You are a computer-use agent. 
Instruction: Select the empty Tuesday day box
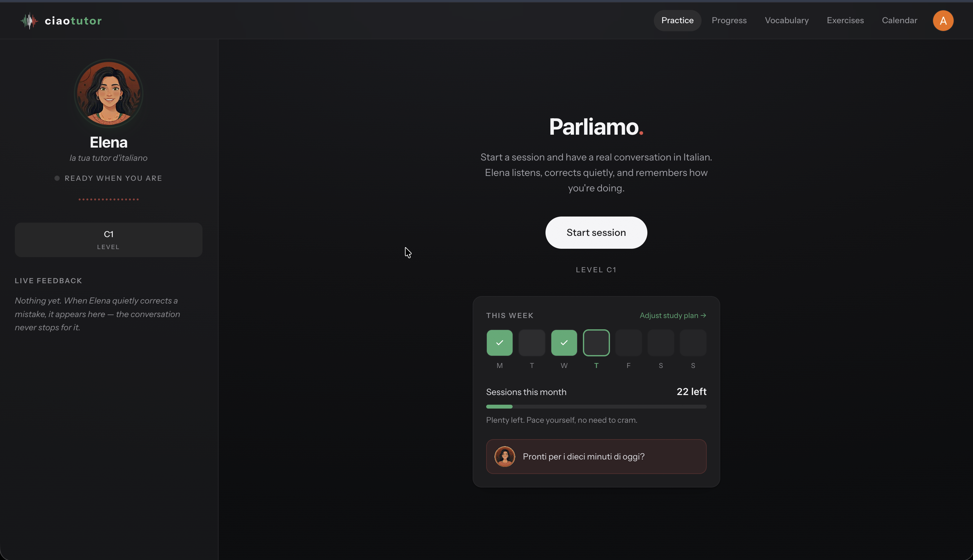(532, 343)
